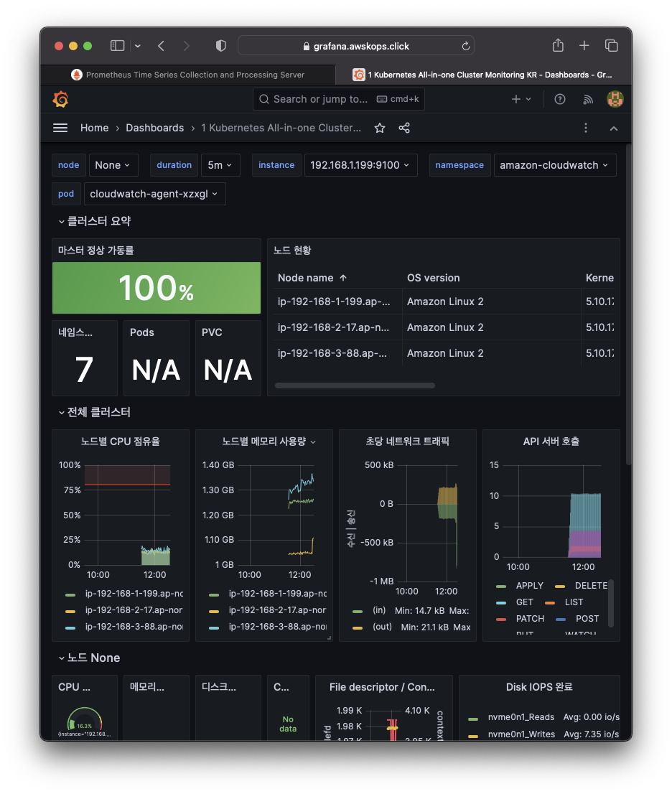Image resolution: width=672 pixels, height=794 pixels.
Task: Go to the Dashboards breadcrumb
Action: click(x=155, y=128)
